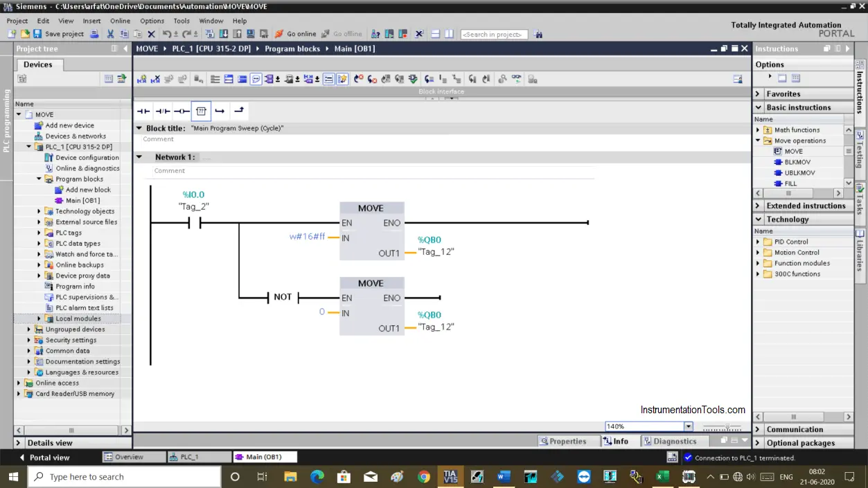
Task: Click the Close branch icon in favorites
Action: point(239,111)
